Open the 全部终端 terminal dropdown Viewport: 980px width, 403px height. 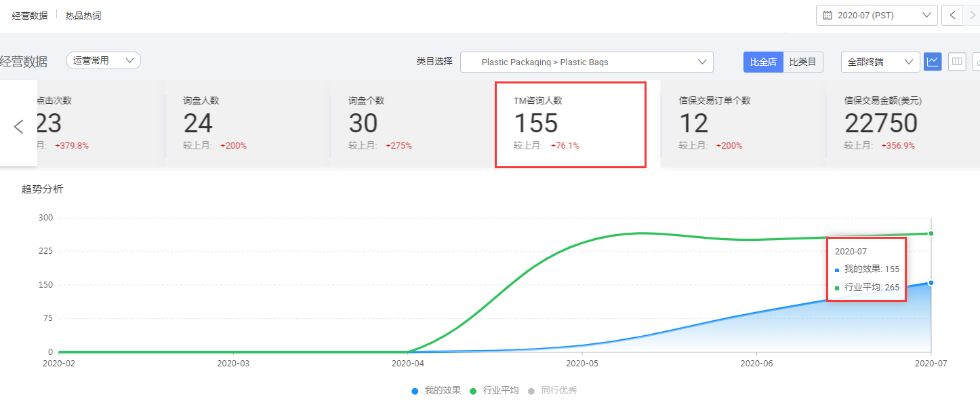point(880,62)
